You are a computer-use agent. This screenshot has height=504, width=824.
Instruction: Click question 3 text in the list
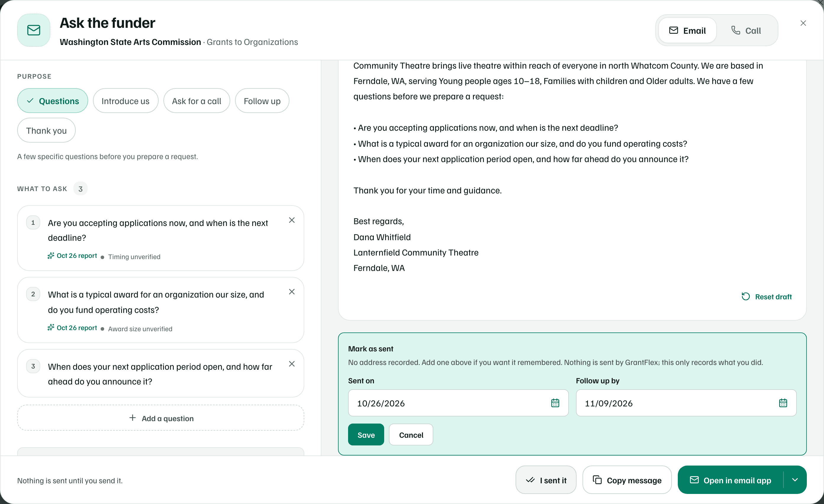click(x=160, y=374)
